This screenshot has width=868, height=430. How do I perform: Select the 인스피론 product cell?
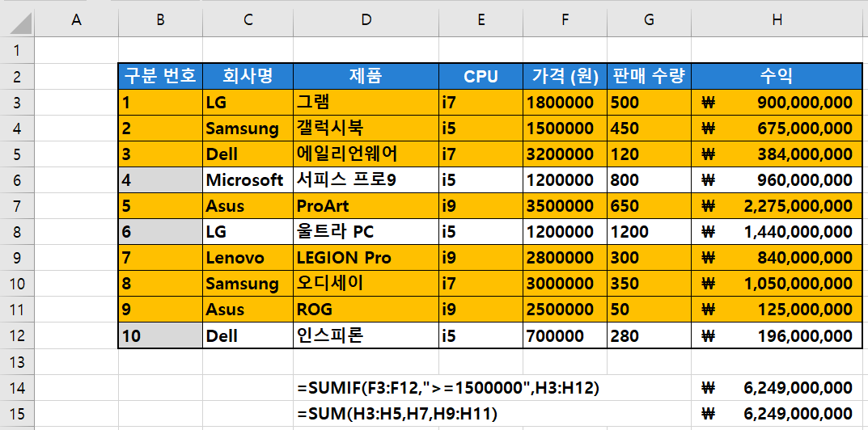[366, 336]
